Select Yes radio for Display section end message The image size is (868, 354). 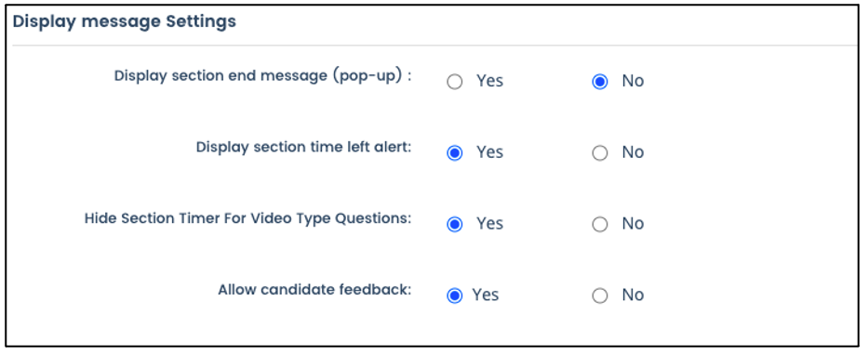pyautogui.click(x=455, y=83)
